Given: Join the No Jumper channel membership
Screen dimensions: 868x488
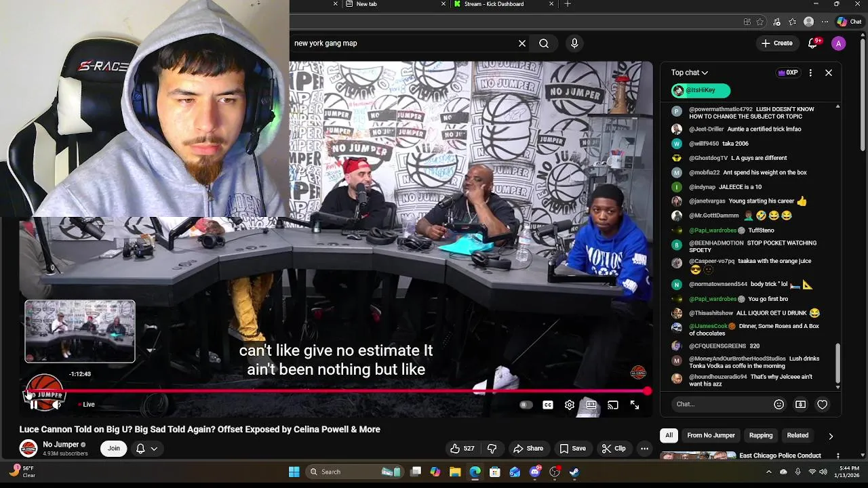Looking at the screenshot, I should click(x=113, y=448).
